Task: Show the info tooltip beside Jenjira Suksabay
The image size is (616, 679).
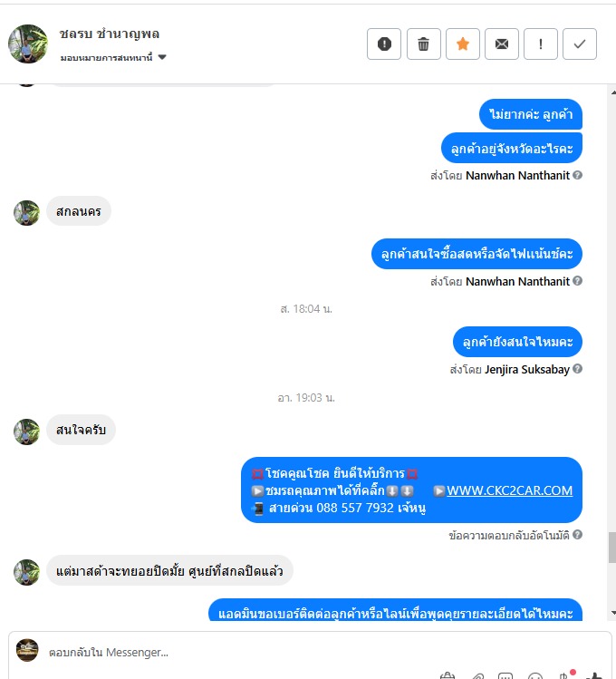Action: 577,369
